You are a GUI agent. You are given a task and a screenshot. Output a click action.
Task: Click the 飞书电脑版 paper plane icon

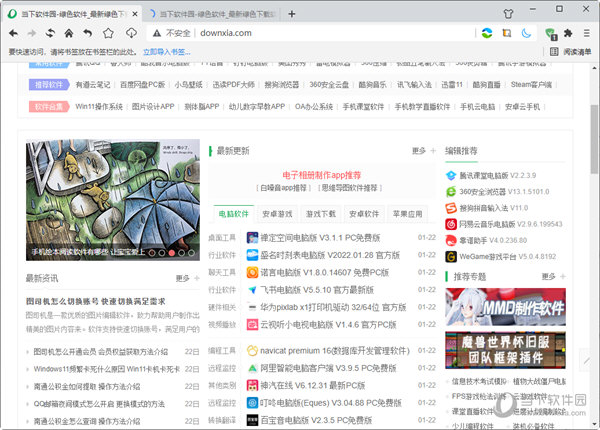252,290
